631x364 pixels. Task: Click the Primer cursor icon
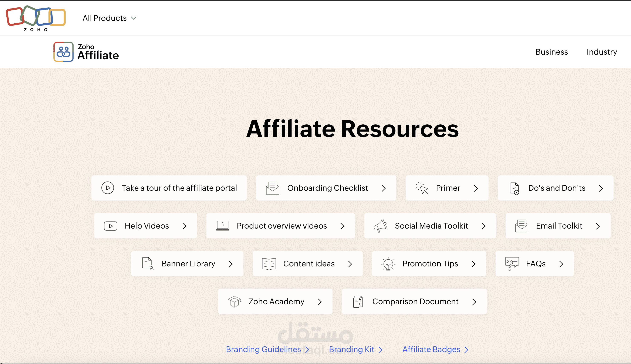[x=422, y=188]
